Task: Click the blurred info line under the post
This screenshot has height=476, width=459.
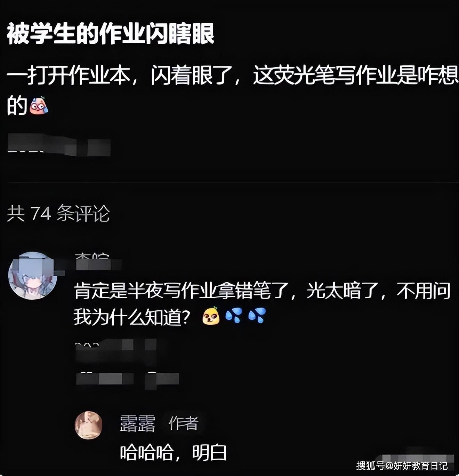Action: tap(59, 146)
